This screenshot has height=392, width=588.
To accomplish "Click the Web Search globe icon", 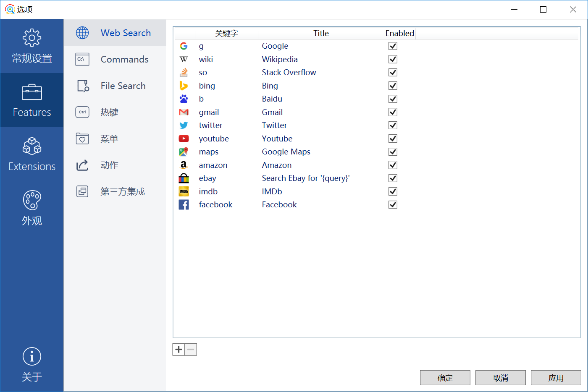I will (82, 33).
